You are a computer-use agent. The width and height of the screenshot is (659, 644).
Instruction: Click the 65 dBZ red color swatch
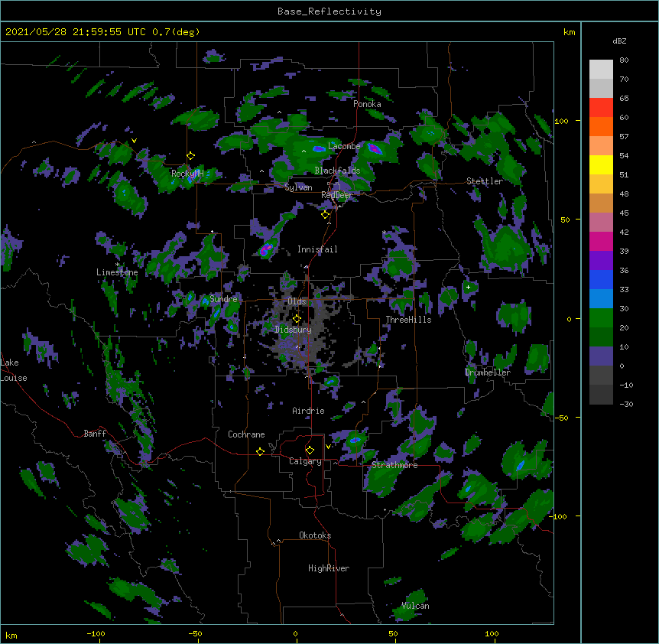(x=601, y=108)
